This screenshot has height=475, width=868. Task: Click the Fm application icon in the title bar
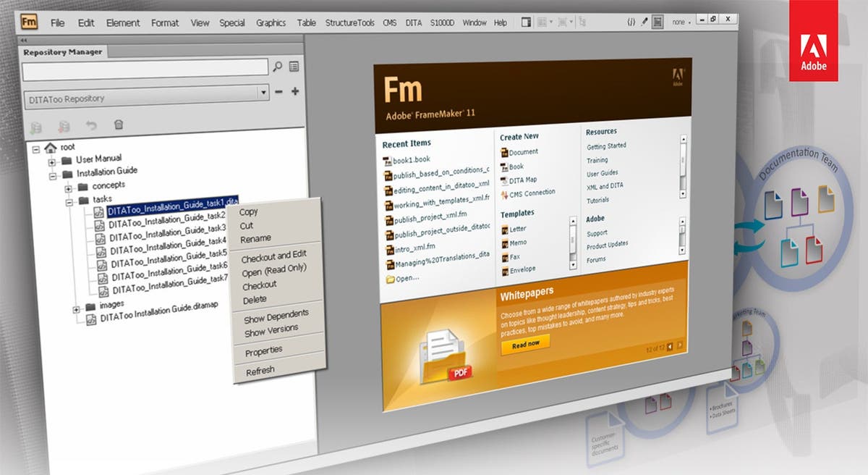pos(29,22)
